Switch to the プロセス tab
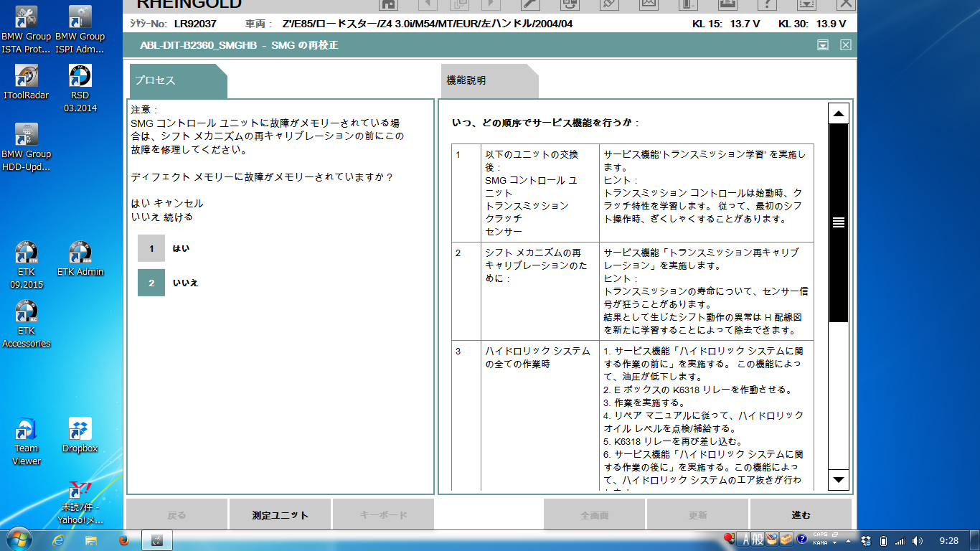Viewport: 980px width, 551px height. 178,80
